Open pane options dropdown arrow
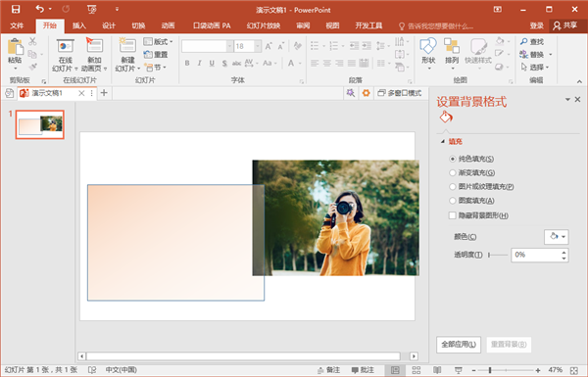Screen dimensions: 588x377 [x=567, y=99]
